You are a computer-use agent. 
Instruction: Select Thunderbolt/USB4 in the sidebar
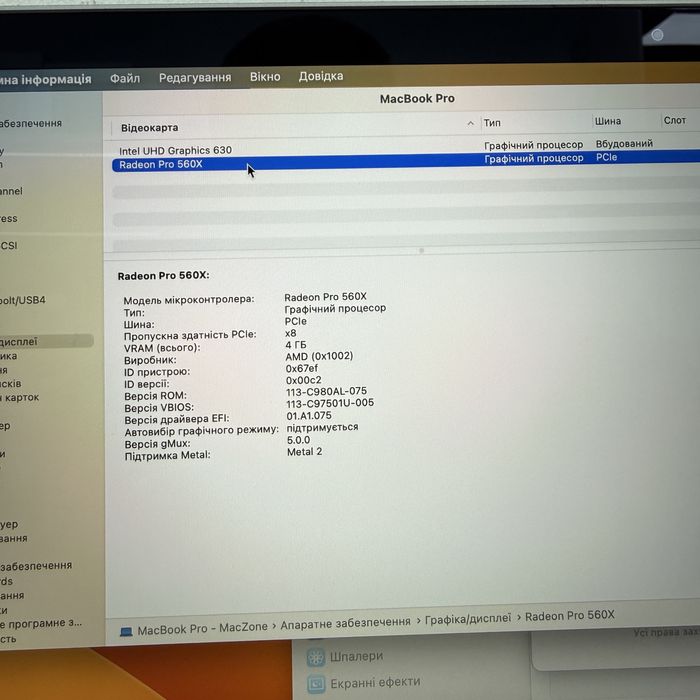click(x=23, y=300)
